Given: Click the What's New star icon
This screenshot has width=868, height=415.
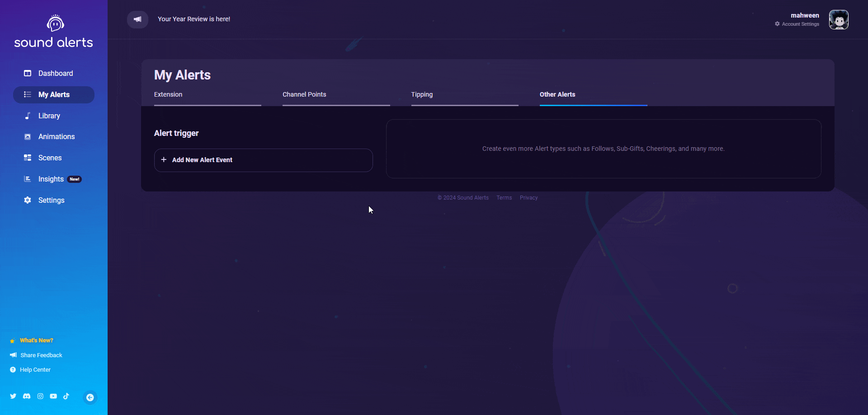Looking at the screenshot, I should pyautogui.click(x=13, y=340).
